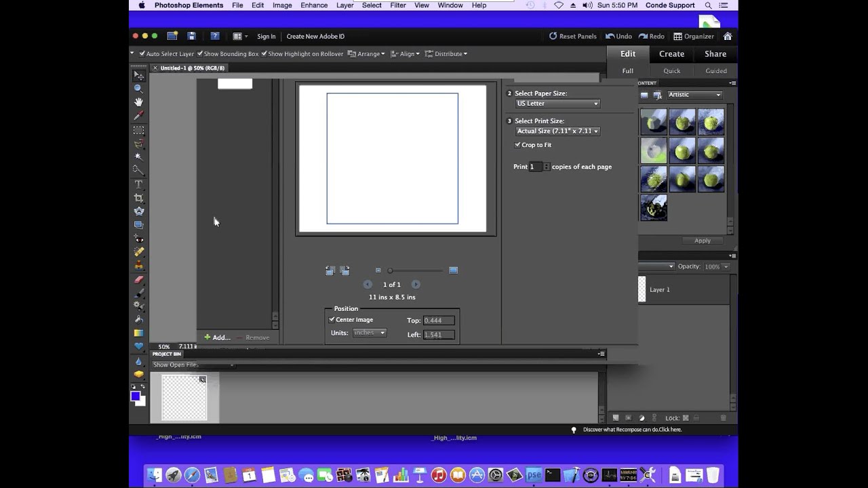Select the Zoom tool magnifier
This screenshot has width=868, height=488.
(x=138, y=89)
